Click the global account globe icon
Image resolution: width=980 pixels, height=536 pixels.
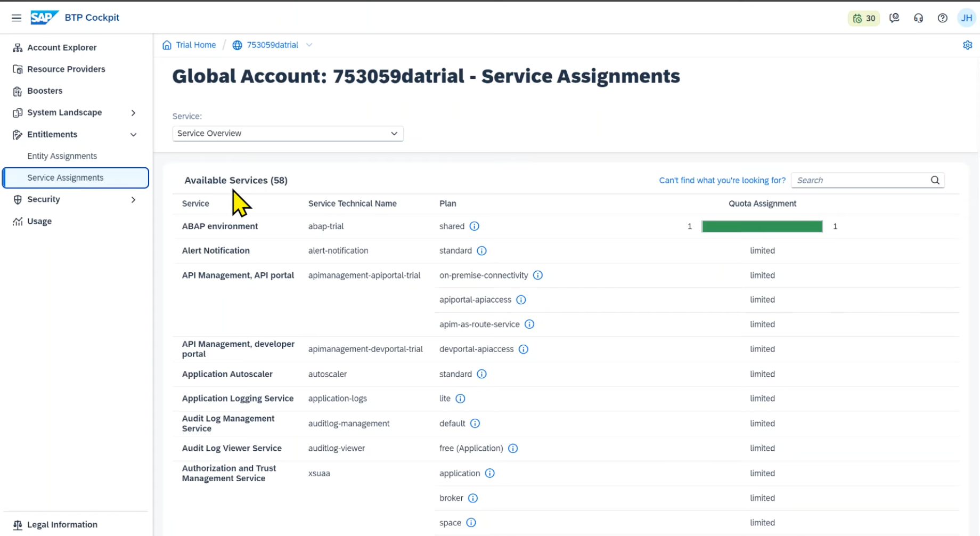(237, 45)
